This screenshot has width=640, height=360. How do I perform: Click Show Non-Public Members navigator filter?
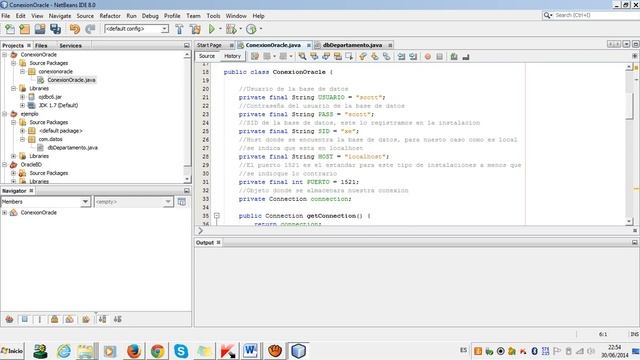coord(54,319)
